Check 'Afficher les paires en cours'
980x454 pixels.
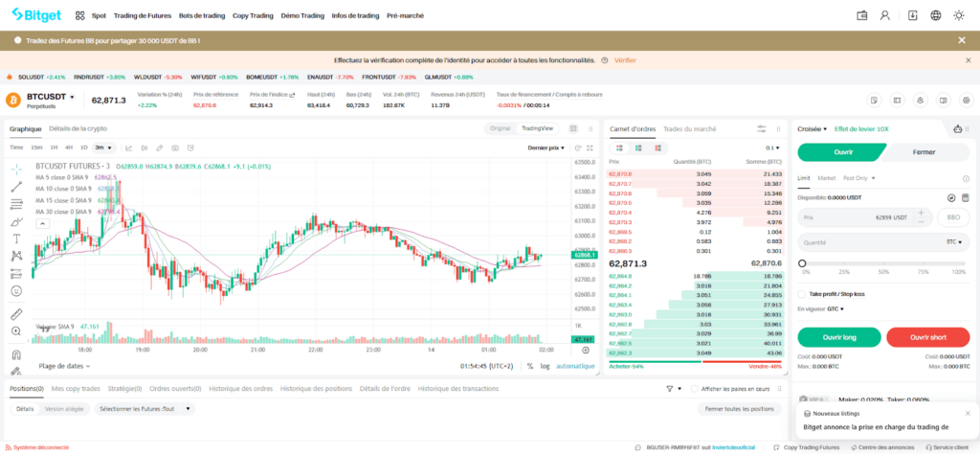[695, 389]
